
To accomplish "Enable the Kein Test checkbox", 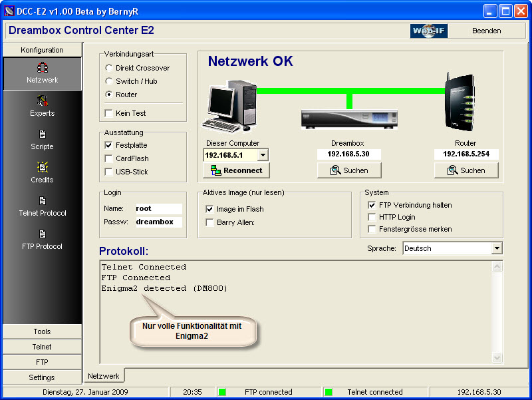I will (x=108, y=113).
